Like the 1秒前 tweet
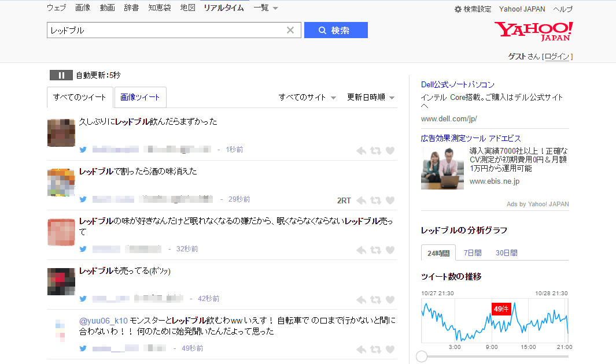Screen dimensions: 616x364 point(390,151)
